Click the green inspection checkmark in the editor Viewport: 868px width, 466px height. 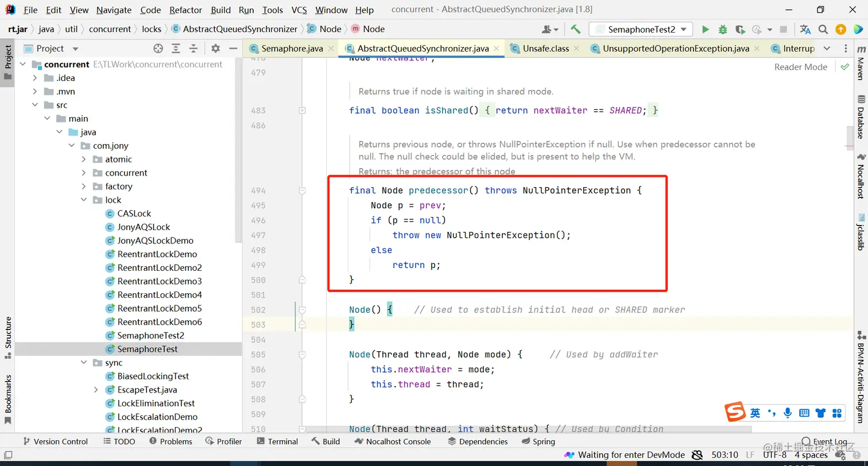844,67
